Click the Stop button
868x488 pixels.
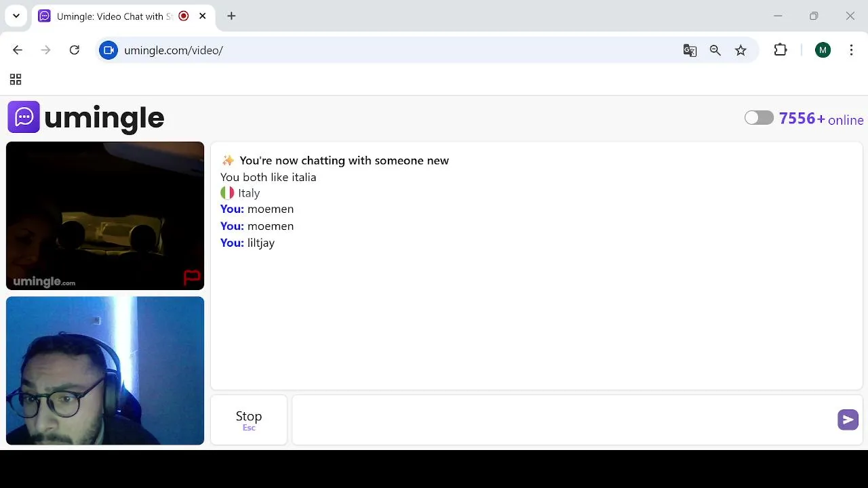pos(249,420)
